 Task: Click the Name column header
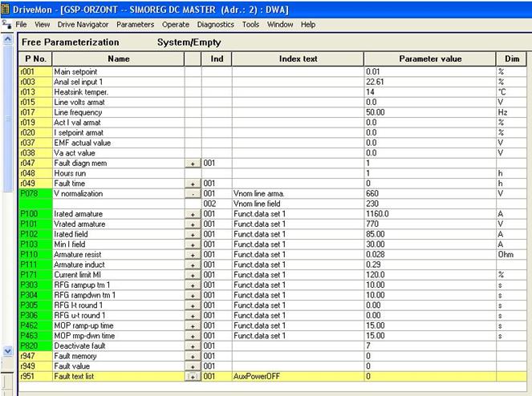tap(119, 59)
